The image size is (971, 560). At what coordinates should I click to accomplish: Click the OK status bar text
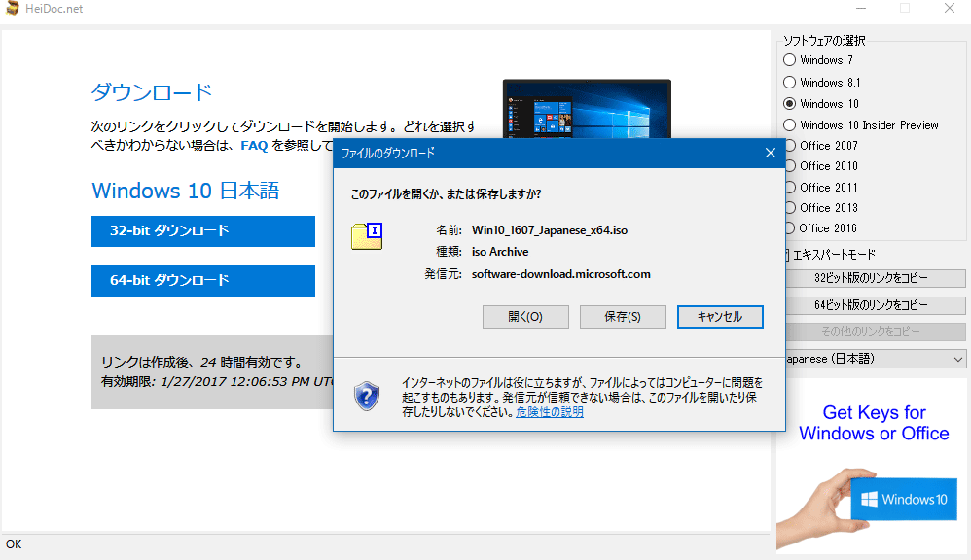pyautogui.click(x=14, y=544)
